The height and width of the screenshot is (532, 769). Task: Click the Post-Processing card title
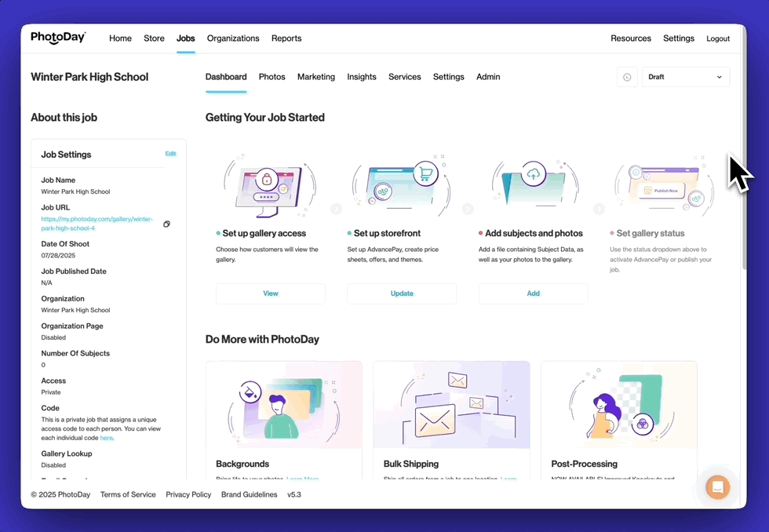(x=584, y=464)
